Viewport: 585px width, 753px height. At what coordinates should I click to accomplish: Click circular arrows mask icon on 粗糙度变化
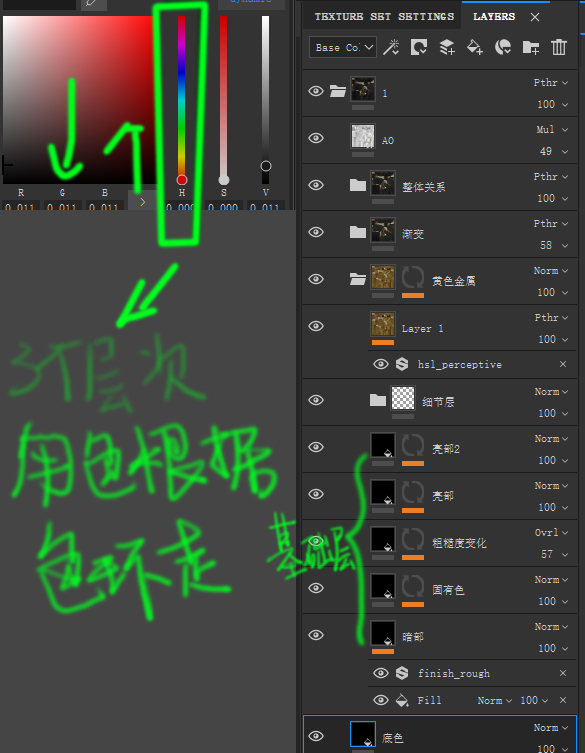point(413,540)
